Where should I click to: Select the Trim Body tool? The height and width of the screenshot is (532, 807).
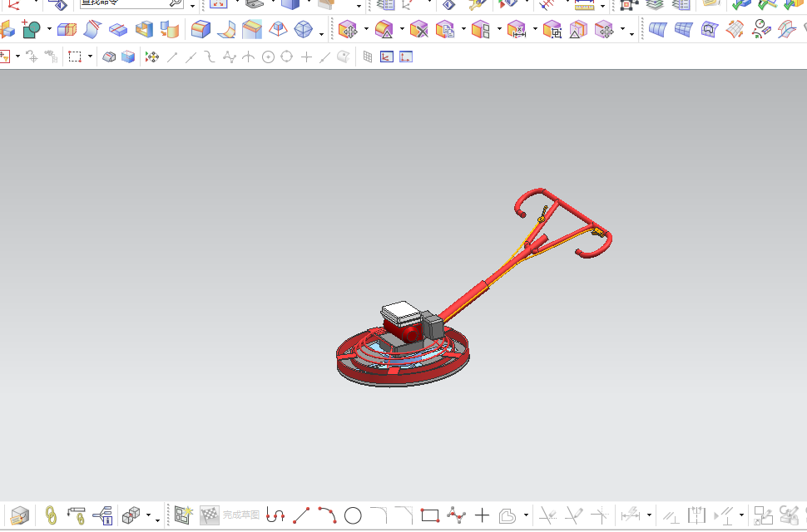pos(67,29)
